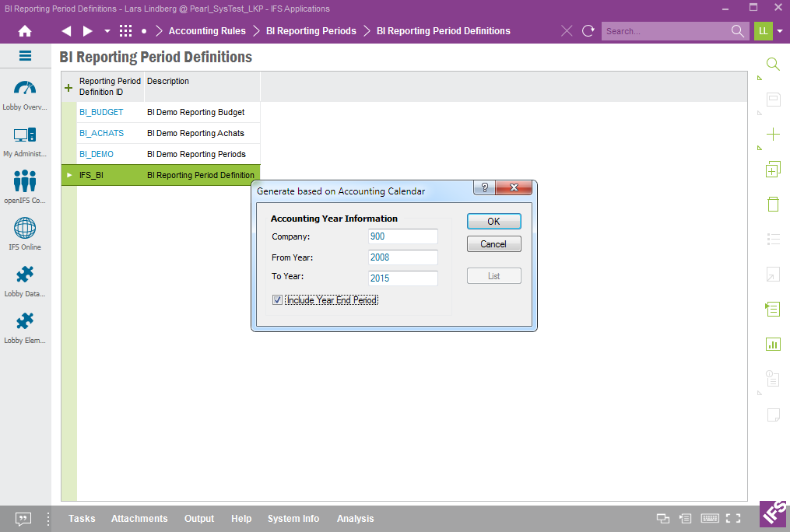Navigate back with the left arrow

[66, 31]
